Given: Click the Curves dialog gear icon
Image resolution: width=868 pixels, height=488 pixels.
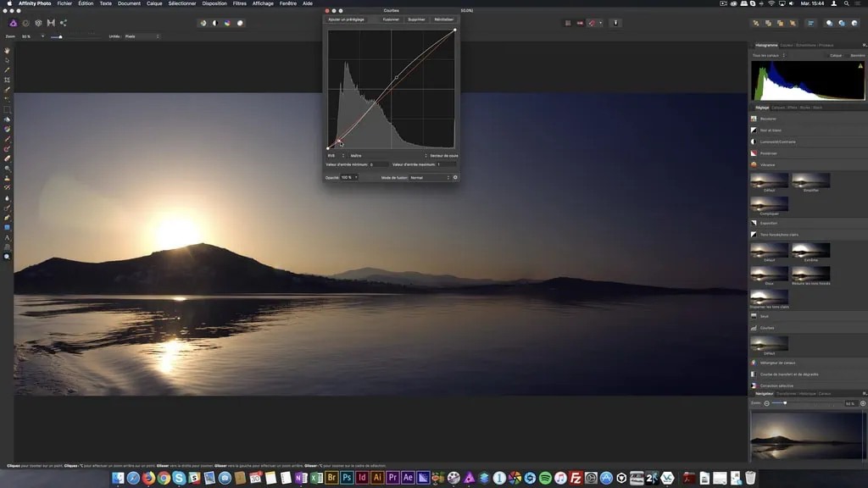Looking at the screenshot, I should point(455,178).
